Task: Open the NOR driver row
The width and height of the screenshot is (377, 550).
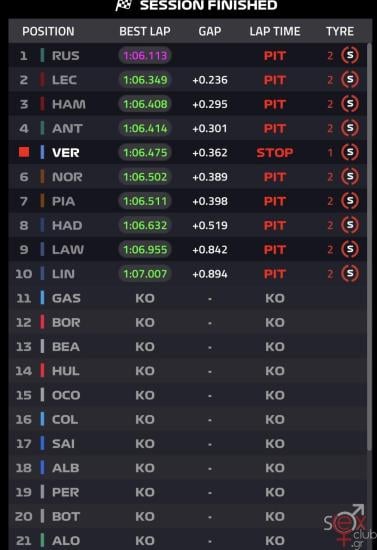Action: pos(188,176)
